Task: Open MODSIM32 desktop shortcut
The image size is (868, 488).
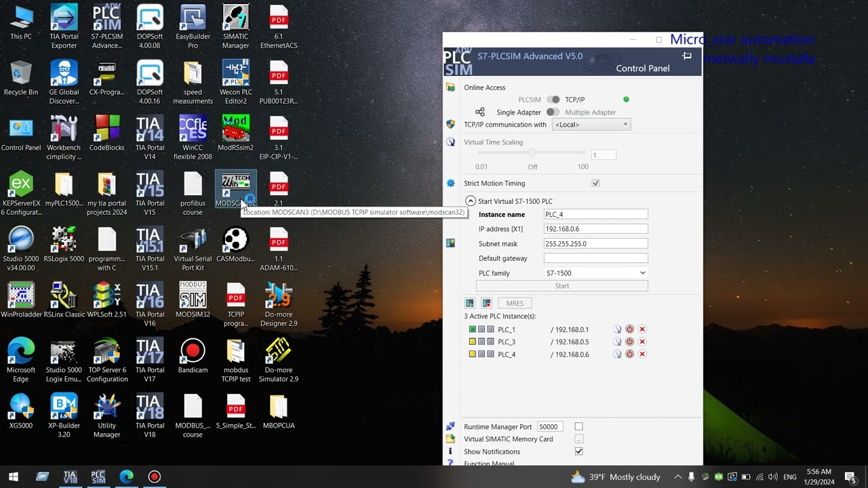Action: (x=193, y=300)
